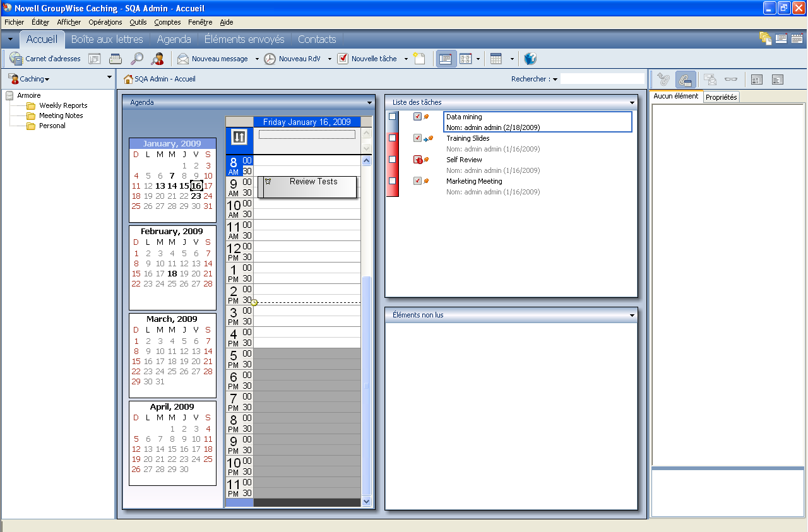Tick the checkbox for Marketing Meeting task
Viewport: 808px width, 532px height.
393,180
